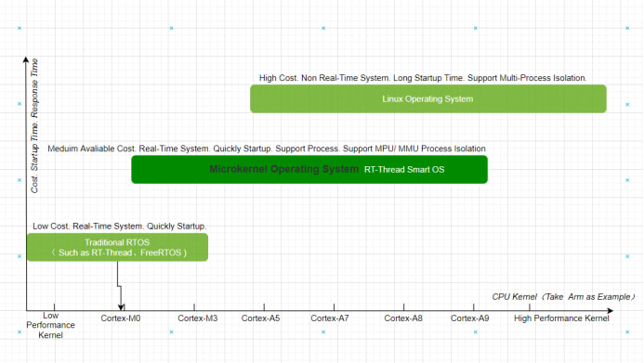644x363 pixels.
Task: Select the 'CPU Kernel (Take Arm as Example)' label
Action: [x=563, y=296]
